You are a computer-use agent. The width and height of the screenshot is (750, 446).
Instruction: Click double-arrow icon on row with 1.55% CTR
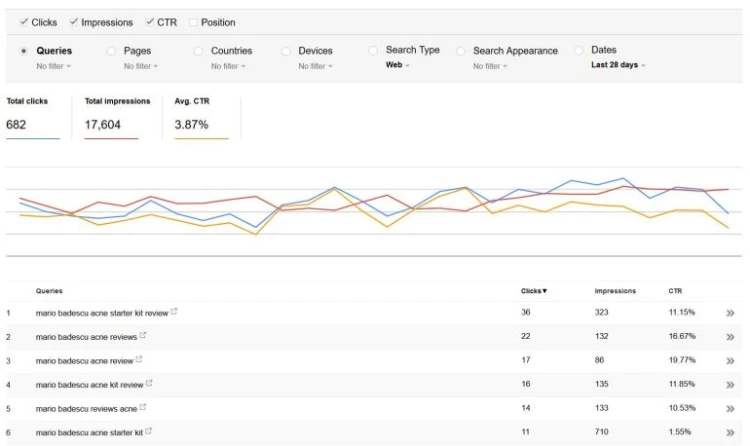(x=730, y=431)
